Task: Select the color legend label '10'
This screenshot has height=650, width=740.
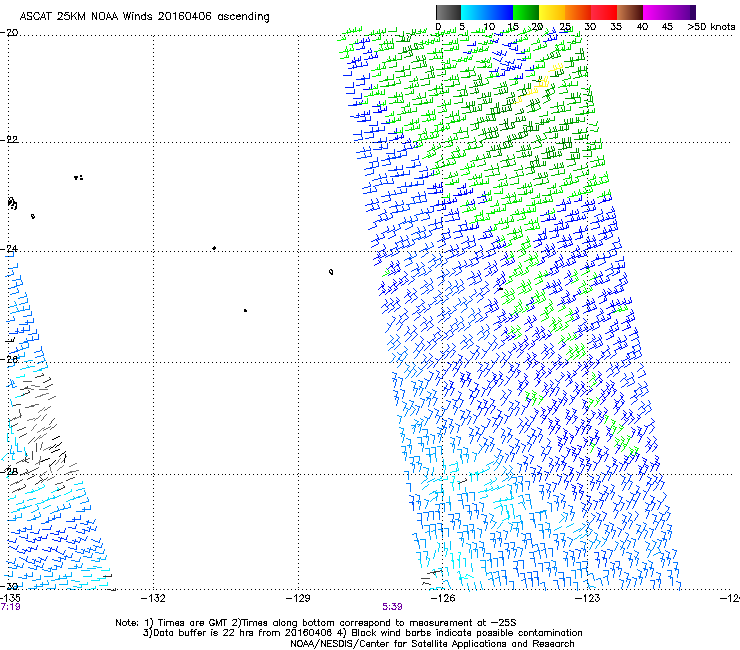Action: pyautogui.click(x=489, y=27)
